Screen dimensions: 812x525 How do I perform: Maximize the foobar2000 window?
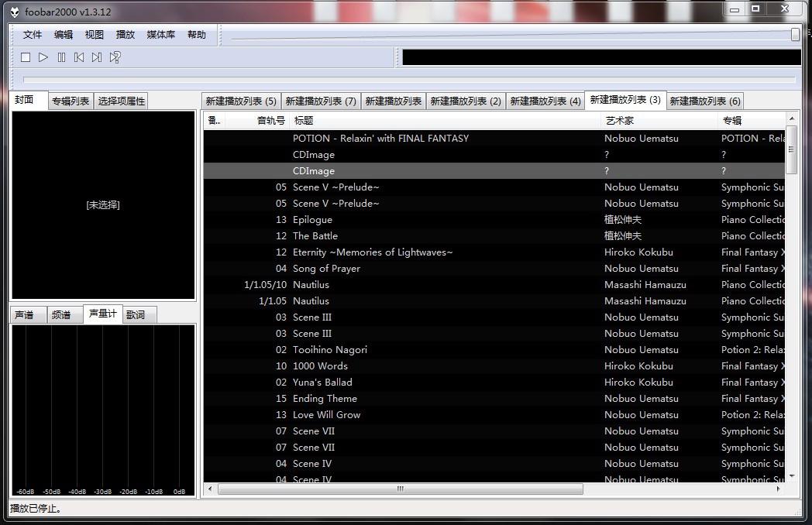[755, 9]
